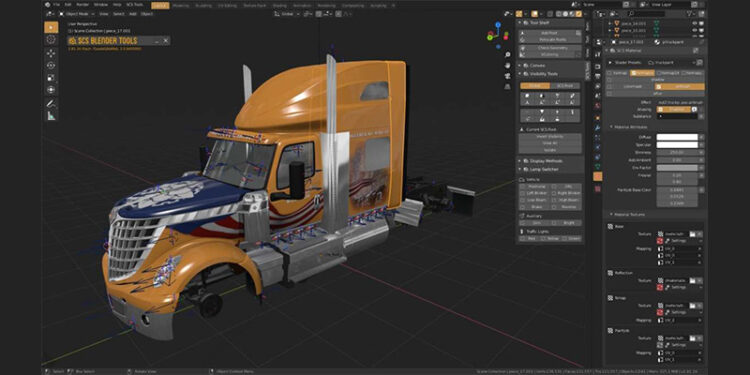Toggle Green traffic light checkbox
Viewport: 750px width, 375px height.
pos(564,238)
